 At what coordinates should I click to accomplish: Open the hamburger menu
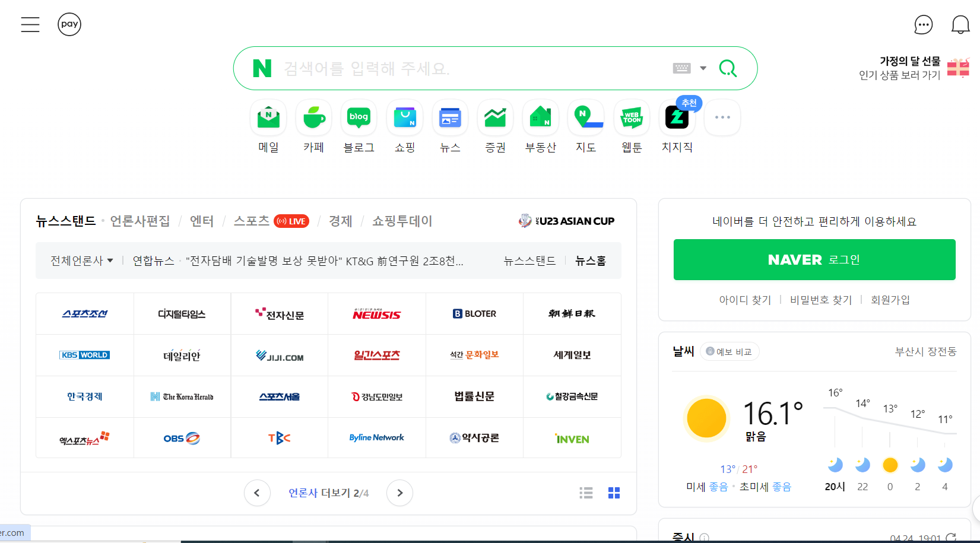click(x=30, y=24)
